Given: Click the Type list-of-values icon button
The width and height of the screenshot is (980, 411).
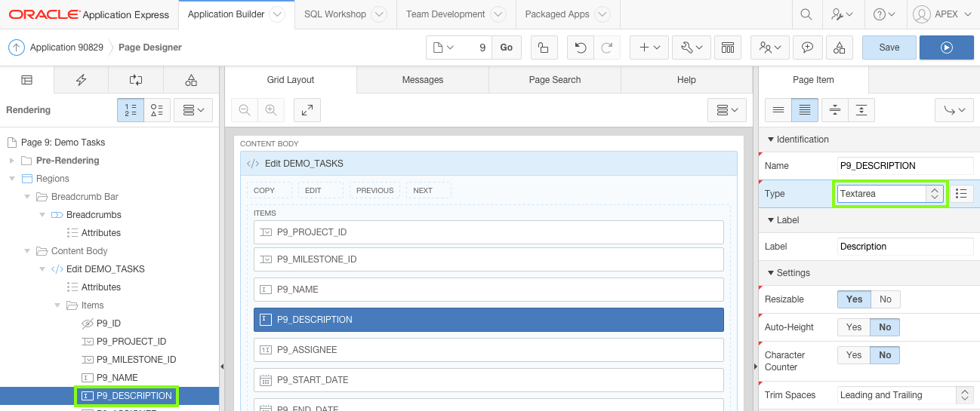Looking at the screenshot, I should coord(961,194).
